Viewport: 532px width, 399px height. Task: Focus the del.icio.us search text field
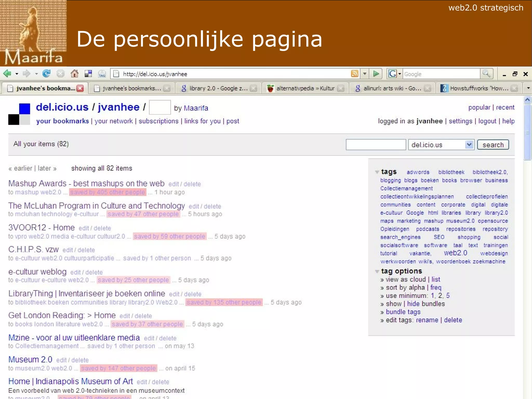(376, 145)
